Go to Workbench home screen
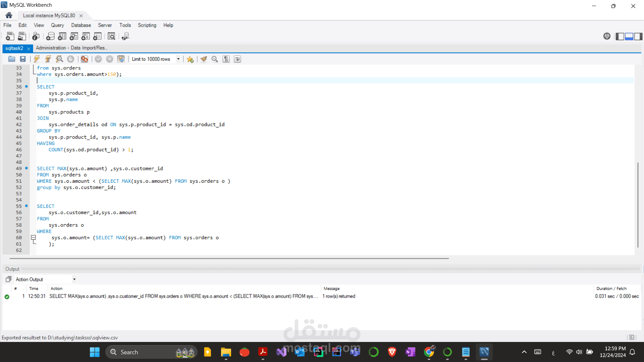644x362 pixels. point(9,15)
